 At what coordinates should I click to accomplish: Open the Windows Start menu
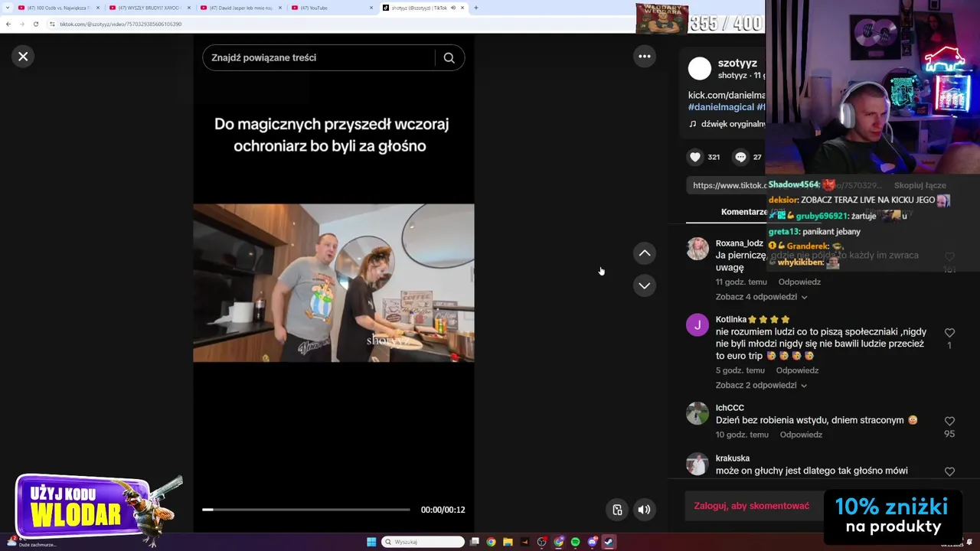(371, 542)
